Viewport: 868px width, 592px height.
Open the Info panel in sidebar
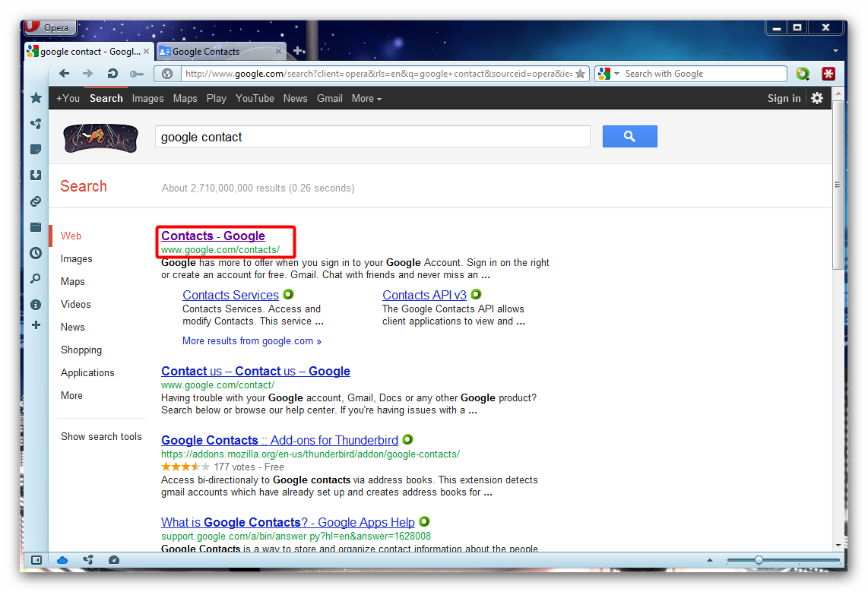[x=36, y=304]
